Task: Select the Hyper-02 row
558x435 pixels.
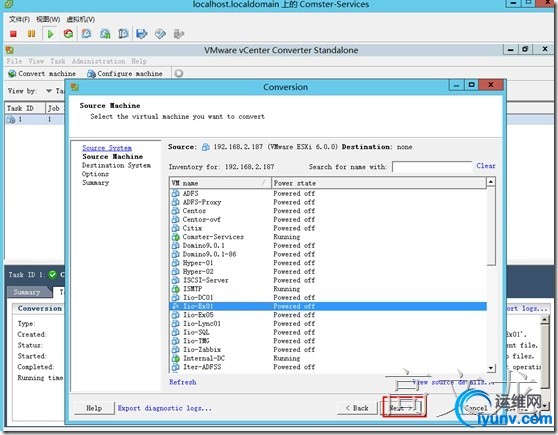Action: tap(328, 271)
